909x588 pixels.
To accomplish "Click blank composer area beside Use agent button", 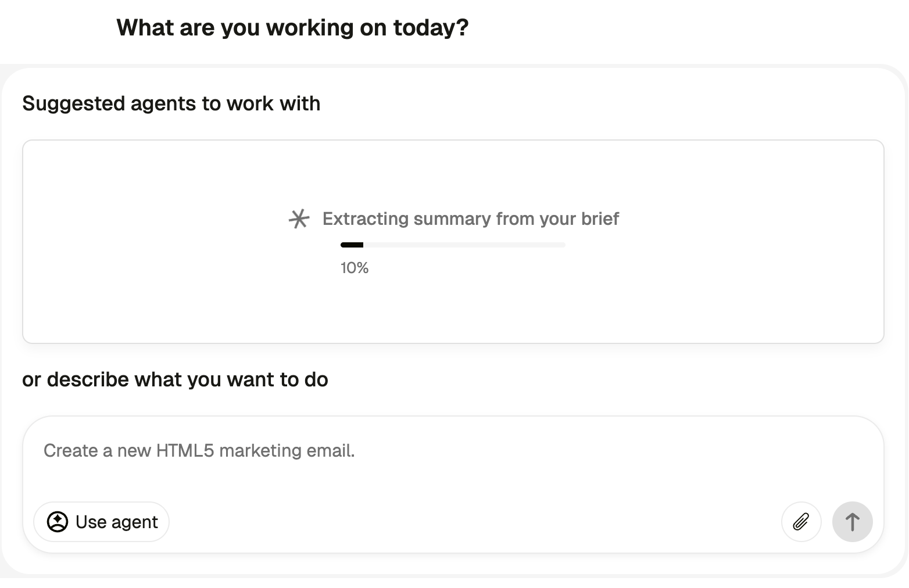I will (x=465, y=522).
